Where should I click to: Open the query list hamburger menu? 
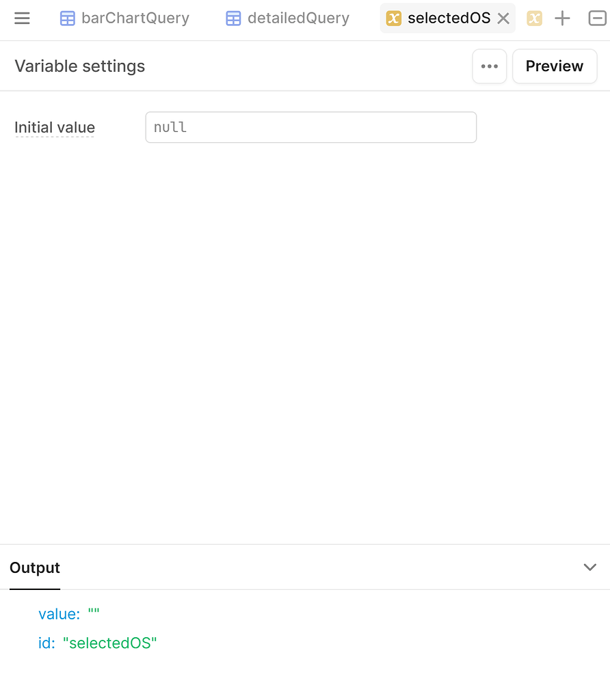pos(23,18)
